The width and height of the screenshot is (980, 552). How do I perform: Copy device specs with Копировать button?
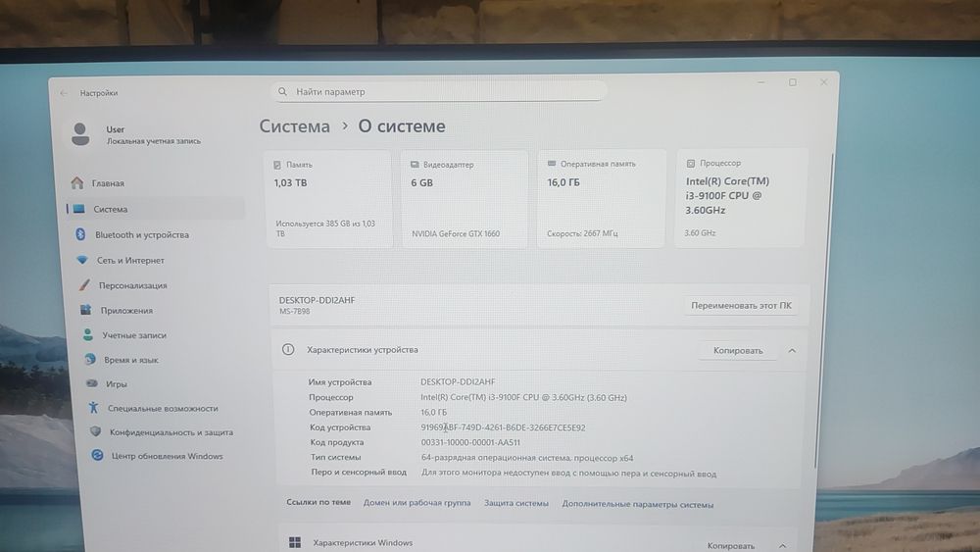pyautogui.click(x=738, y=351)
